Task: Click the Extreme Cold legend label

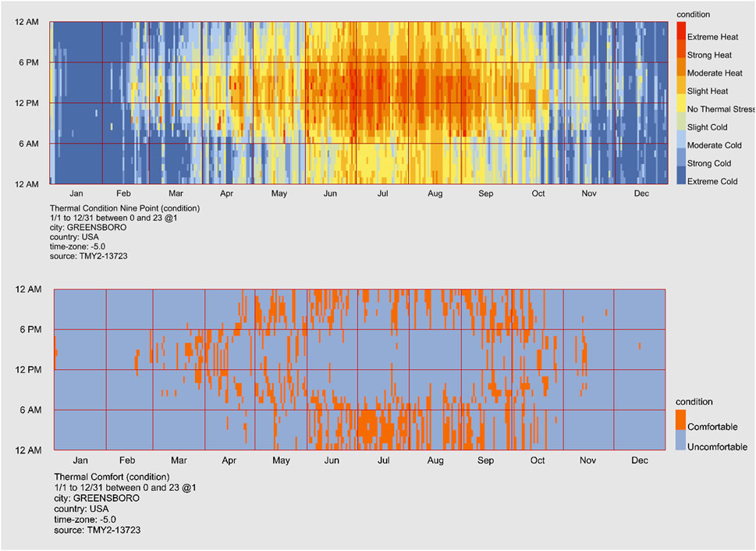Action: point(712,182)
